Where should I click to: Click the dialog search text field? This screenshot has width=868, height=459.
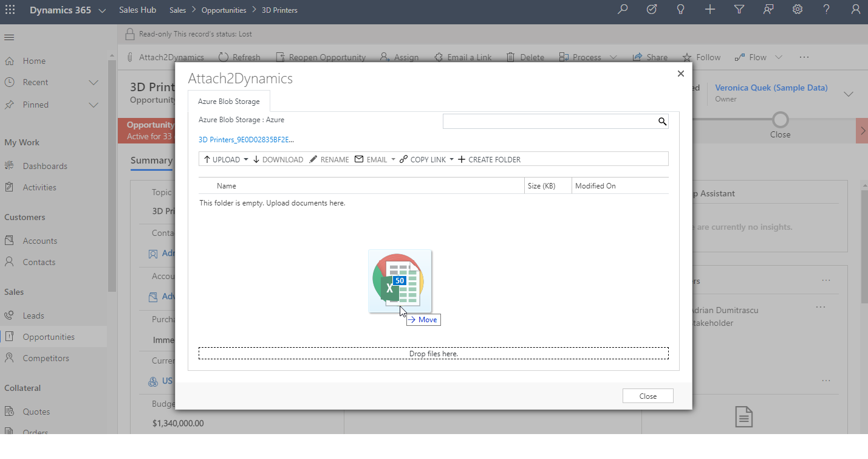click(550, 121)
